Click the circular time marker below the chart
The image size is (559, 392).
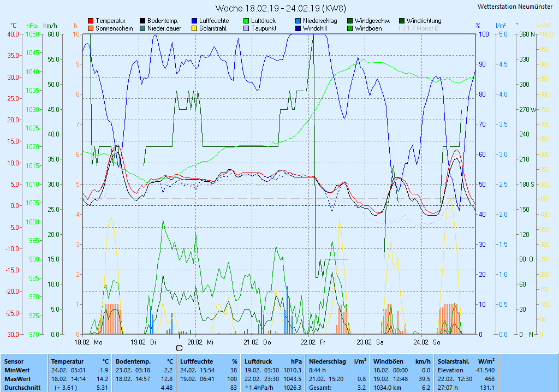[x=179, y=348]
